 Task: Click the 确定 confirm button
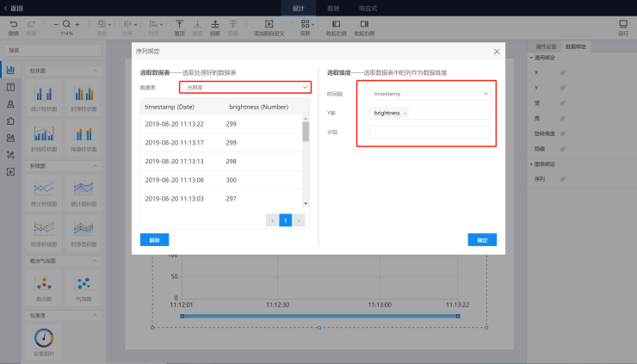pyautogui.click(x=482, y=240)
